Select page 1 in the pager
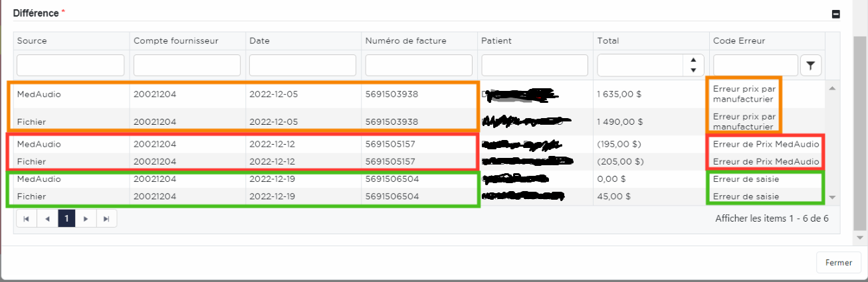Image resolution: width=868 pixels, height=282 pixels. click(x=66, y=218)
